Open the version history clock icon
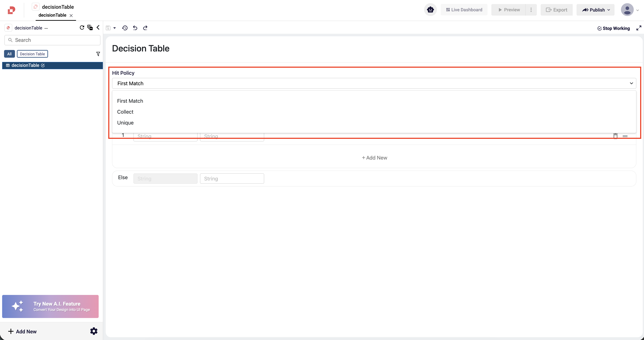 click(125, 28)
